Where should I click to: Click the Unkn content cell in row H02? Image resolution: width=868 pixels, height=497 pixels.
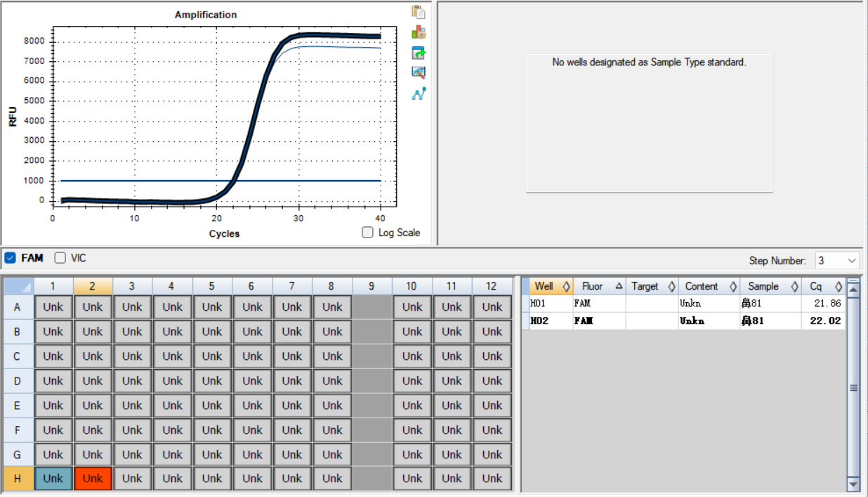[709, 321]
